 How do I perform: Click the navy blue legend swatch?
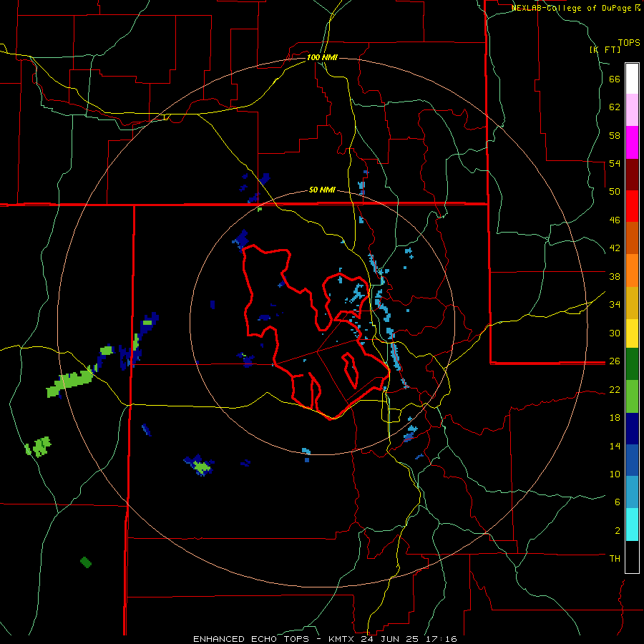click(x=632, y=429)
